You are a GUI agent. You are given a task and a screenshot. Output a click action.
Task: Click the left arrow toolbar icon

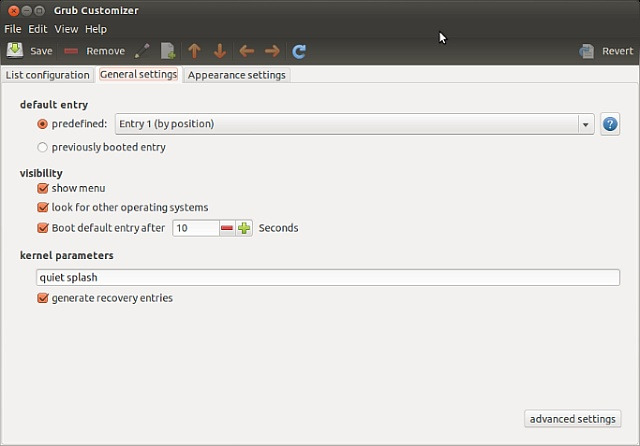click(247, 51)
